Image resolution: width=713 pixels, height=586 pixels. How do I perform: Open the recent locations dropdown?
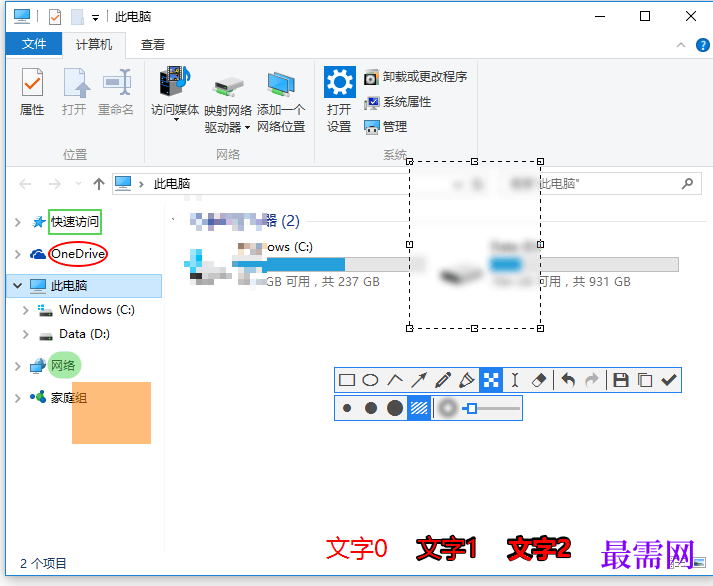coord(78,184)
